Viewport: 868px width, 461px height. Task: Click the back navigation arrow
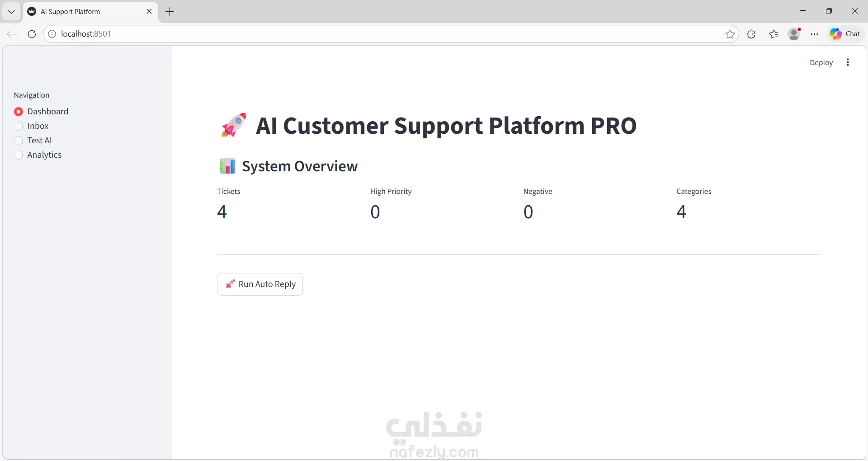click(12, 34)
